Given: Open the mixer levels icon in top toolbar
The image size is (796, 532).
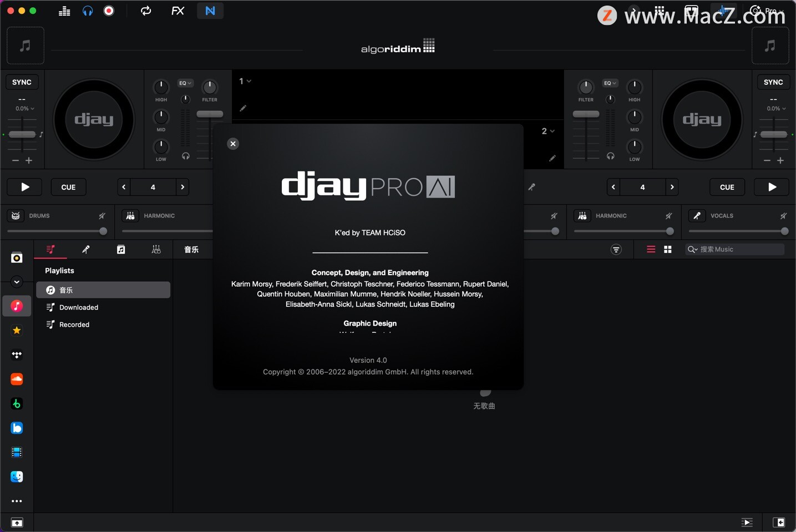Looking at the screenshot, I should tap(64, 11).
